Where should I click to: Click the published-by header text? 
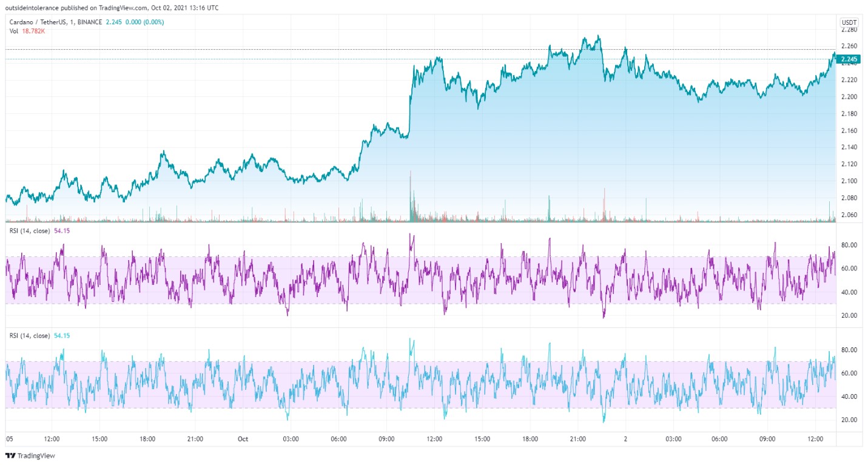pyautogui.click(x=112, y=8)
